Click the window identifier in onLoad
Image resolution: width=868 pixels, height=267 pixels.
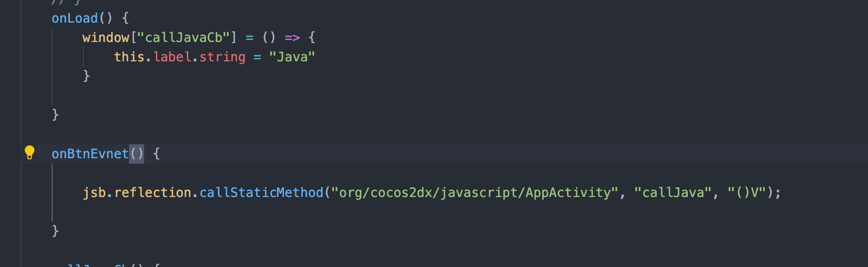[105, 38]
